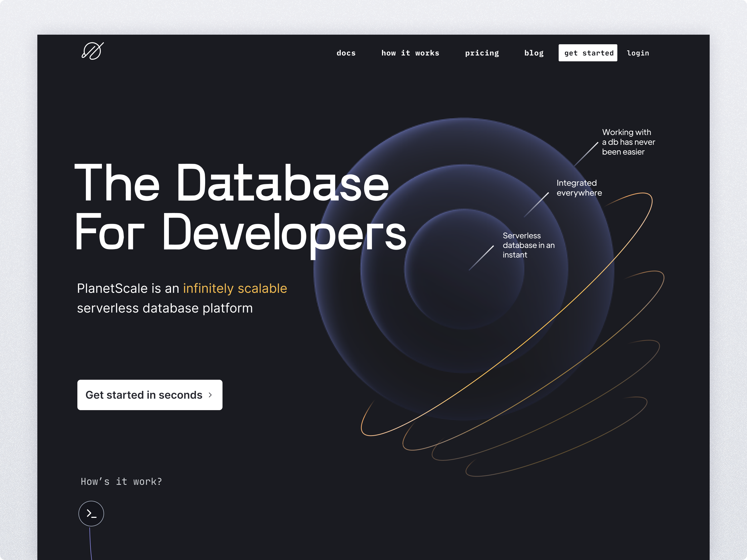This screenshot has height=560, width=747.
Task: Open the pricing nav item
Action: click(482, 53)
